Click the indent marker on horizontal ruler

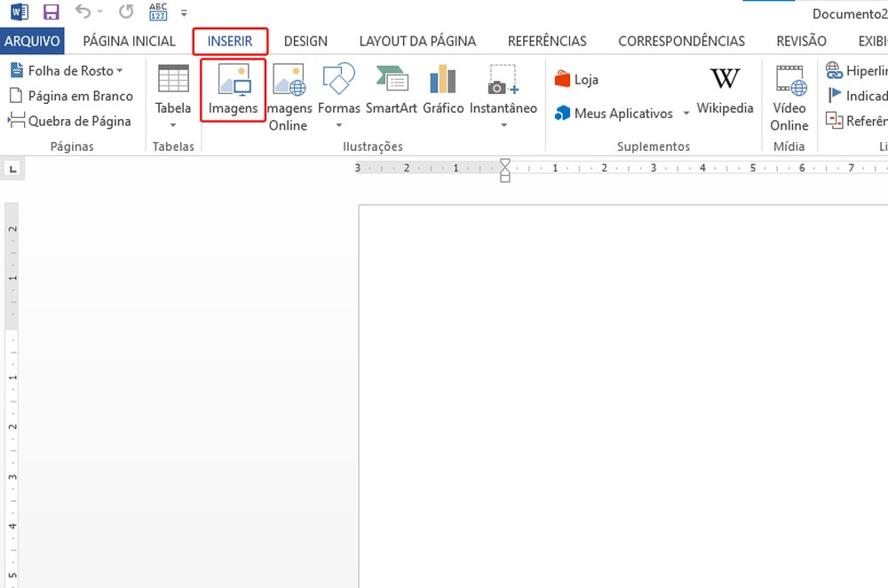click(x=505, y=168)
